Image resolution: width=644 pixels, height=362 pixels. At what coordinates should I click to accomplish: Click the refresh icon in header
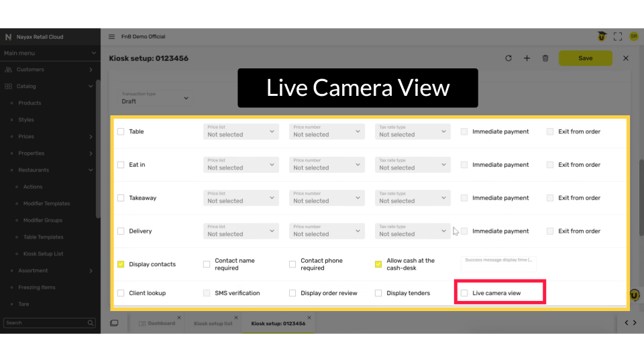pos(508,58)
